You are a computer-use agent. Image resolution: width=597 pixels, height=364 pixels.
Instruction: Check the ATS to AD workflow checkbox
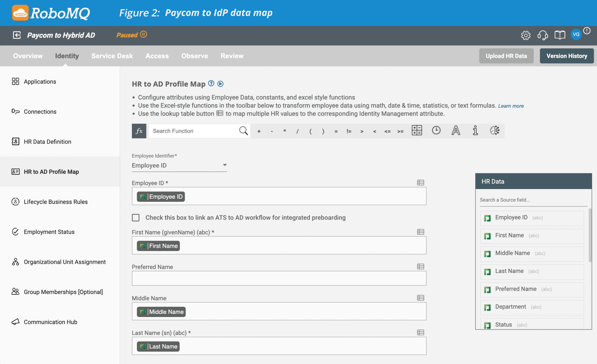pyautogui.click(x=136, y=218)
